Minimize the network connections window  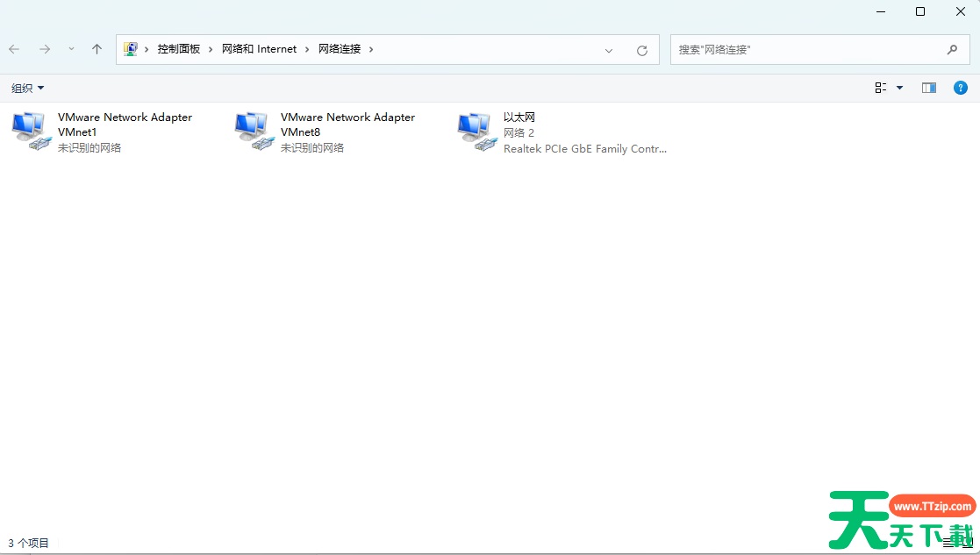[x=881, y=11]
